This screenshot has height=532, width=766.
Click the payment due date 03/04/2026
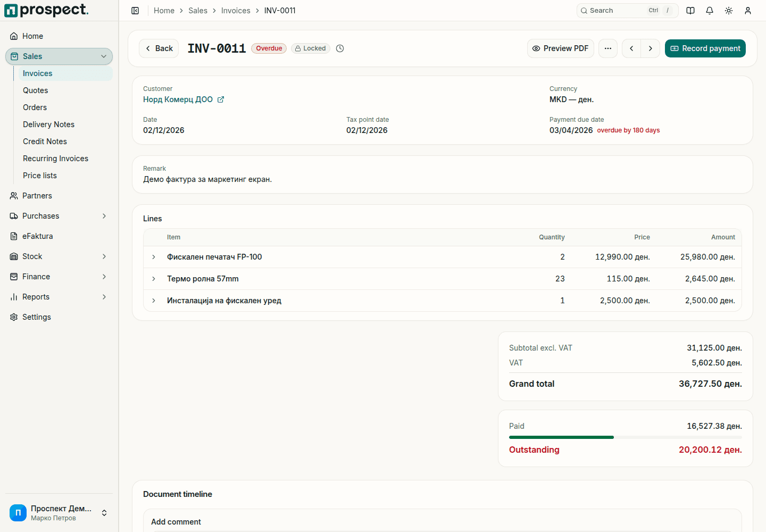click(571, 130)
